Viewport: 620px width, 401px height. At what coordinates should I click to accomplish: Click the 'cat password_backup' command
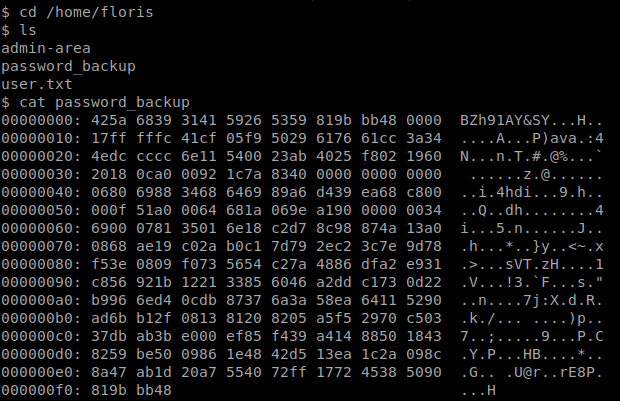pos(104,102)
